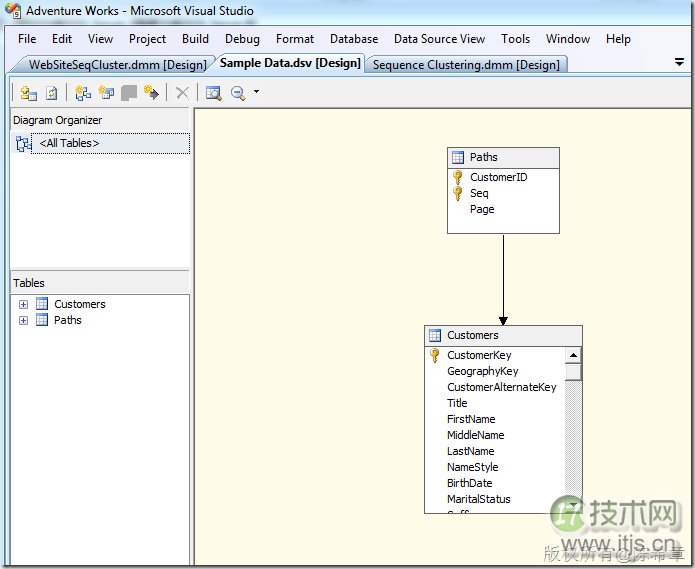Image resolution: width=695 pixels, height=569 pixels.
Task: Click the Refresh Data Source View icon
Action: tap(51, 93)
